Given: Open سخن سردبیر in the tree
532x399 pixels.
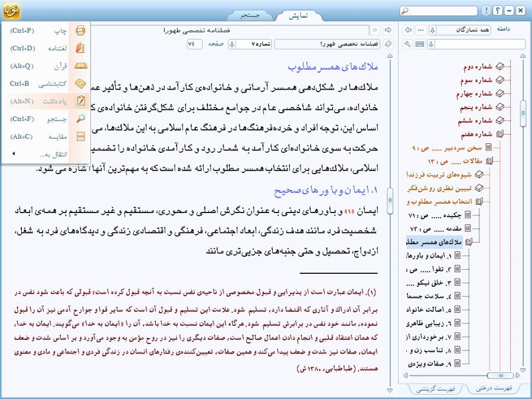Looking at the screenshot, I should 447,148.
